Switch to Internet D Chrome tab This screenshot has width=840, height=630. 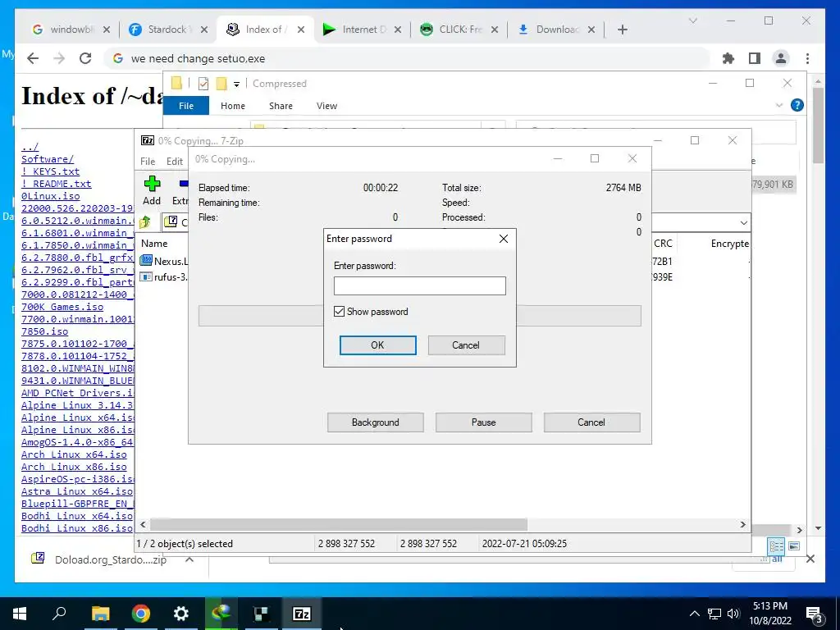pyautogui.click(x=362, y=30)
